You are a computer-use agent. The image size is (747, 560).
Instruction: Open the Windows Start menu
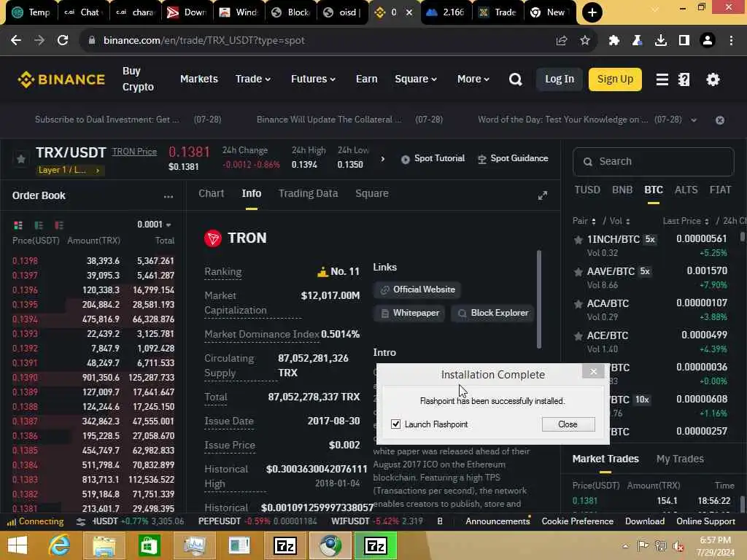click(x=18, y=545)
